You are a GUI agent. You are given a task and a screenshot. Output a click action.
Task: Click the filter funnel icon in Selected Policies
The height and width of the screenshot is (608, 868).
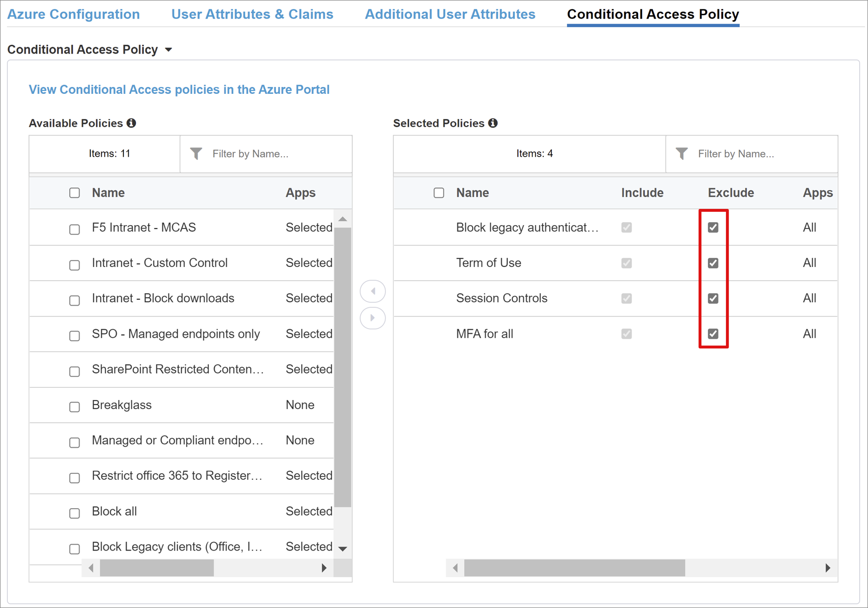[x=682, y=153]
